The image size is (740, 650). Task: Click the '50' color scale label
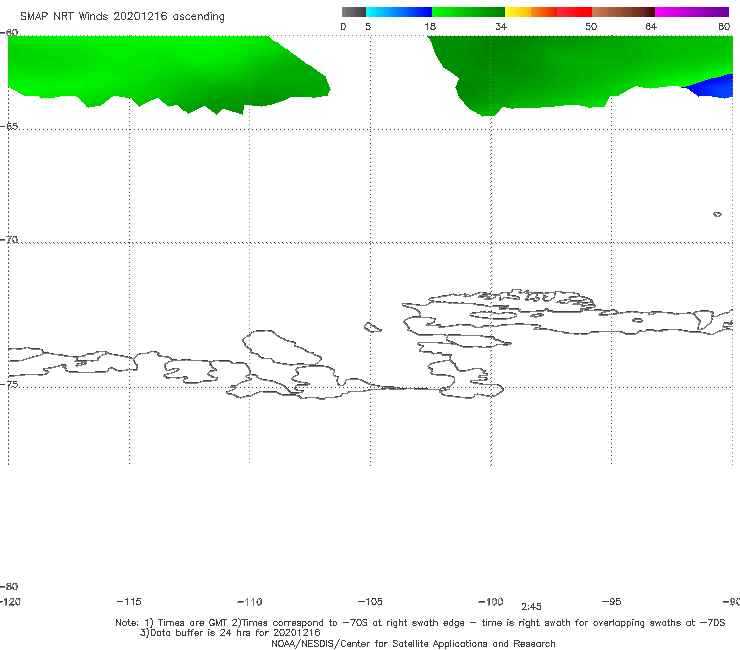pyautogui.click(x=591, y=26)
